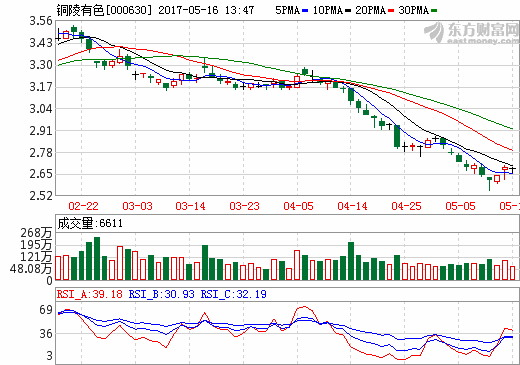The height and width of the screenshot is (365, 520).
Task: Click the large green candlestick near 04-25
Action: click(x=397, y=136)
